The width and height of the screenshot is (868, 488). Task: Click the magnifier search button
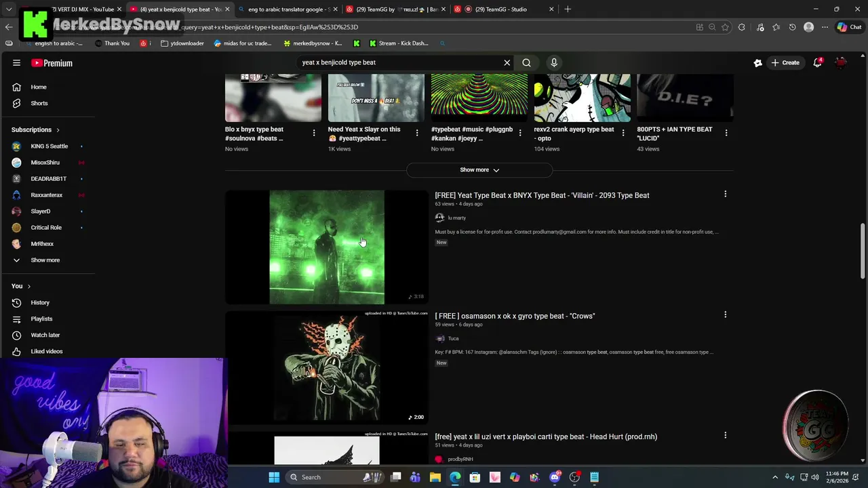point(526,62)
